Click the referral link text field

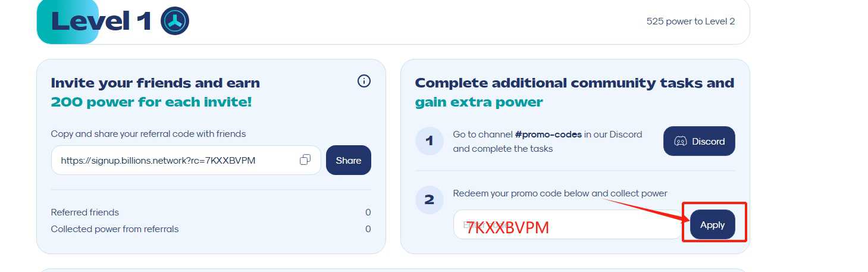(186, 160)
